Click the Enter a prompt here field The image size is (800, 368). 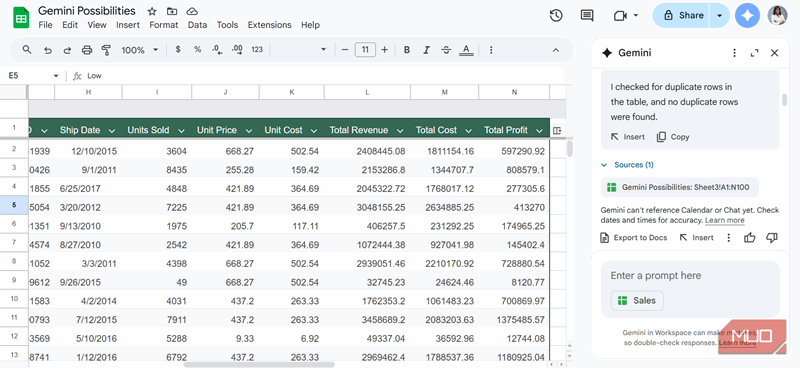(690, 276)
